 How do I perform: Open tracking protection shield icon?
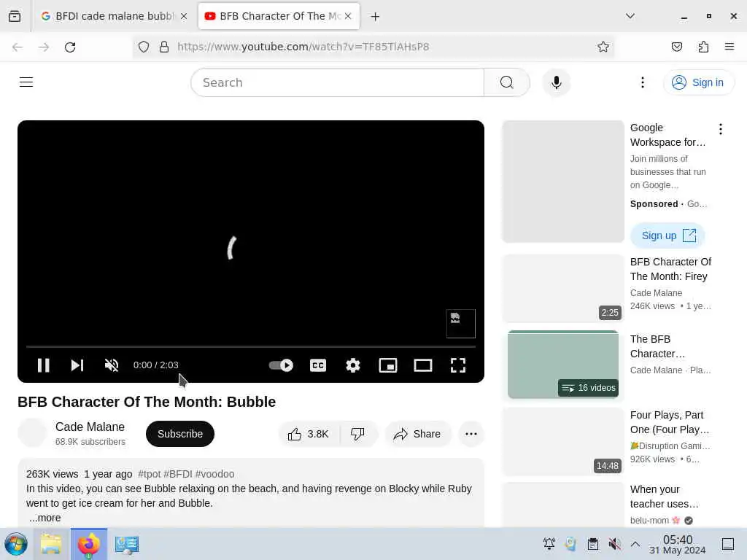point(144,47)
